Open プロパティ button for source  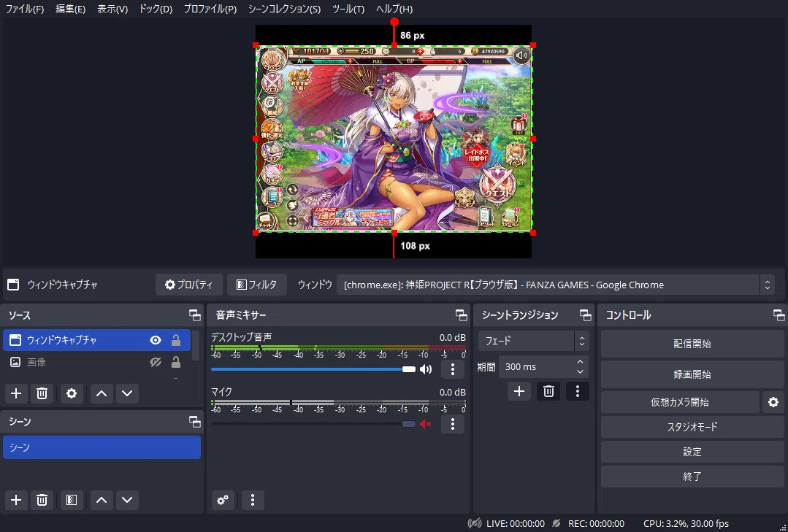pos(189,285)
